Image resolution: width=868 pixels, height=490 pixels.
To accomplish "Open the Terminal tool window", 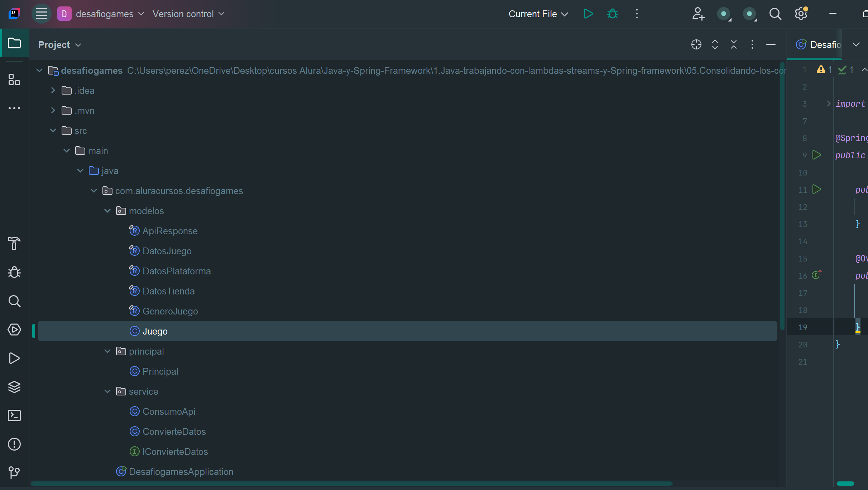I will (x=14, y=415).
